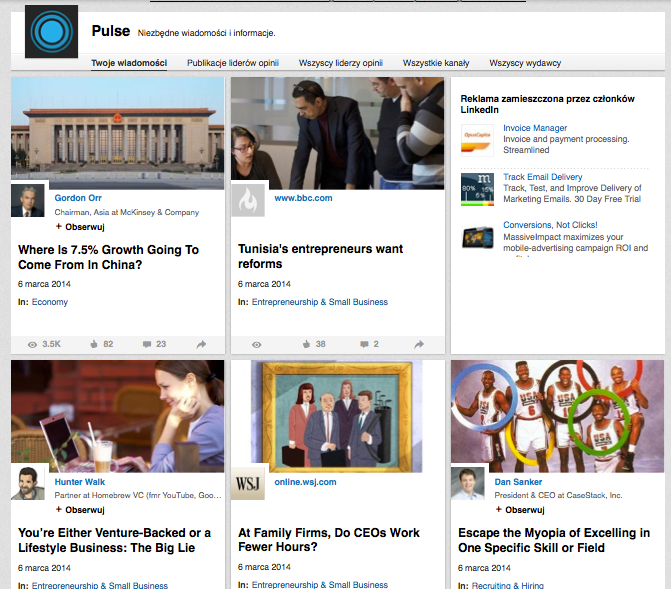Visit the www.bbc.com source link

click(303, 198)
